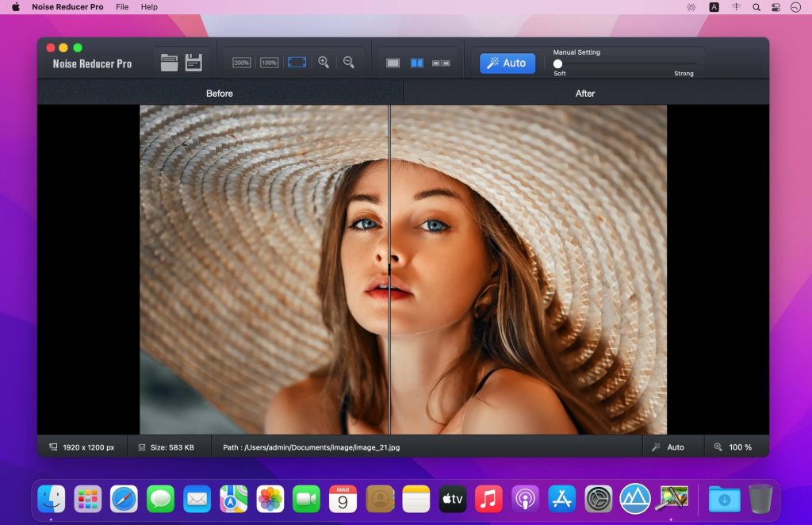Viewport: 812px width, 525px height.
Task: Click the Before panel header
Action: click(x=220, y=94)
